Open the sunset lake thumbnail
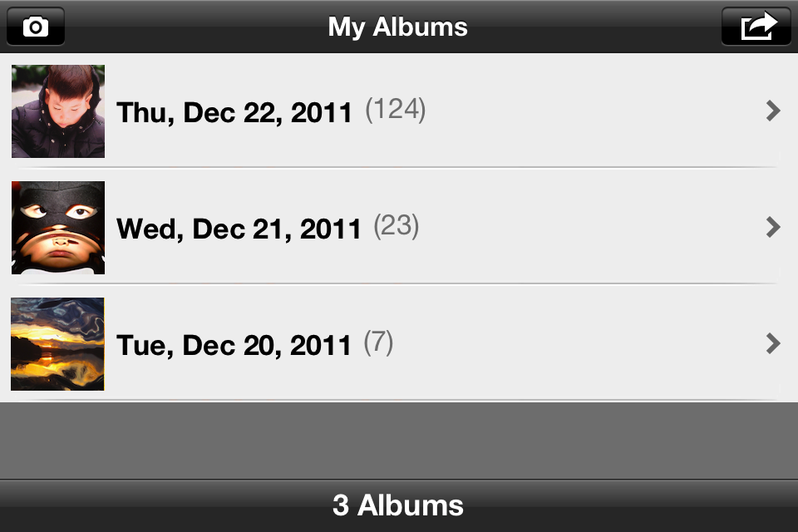 click(57, 344)
